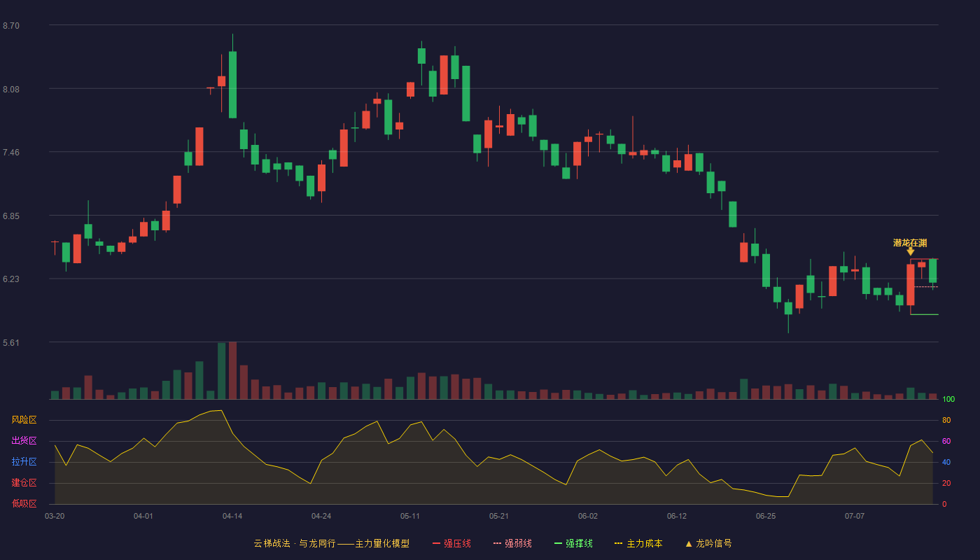This screenshot has height=560, width=980.
Task: Click the chart title 云梯战法 · 与龙同行
Action: [x=295, y=543]
